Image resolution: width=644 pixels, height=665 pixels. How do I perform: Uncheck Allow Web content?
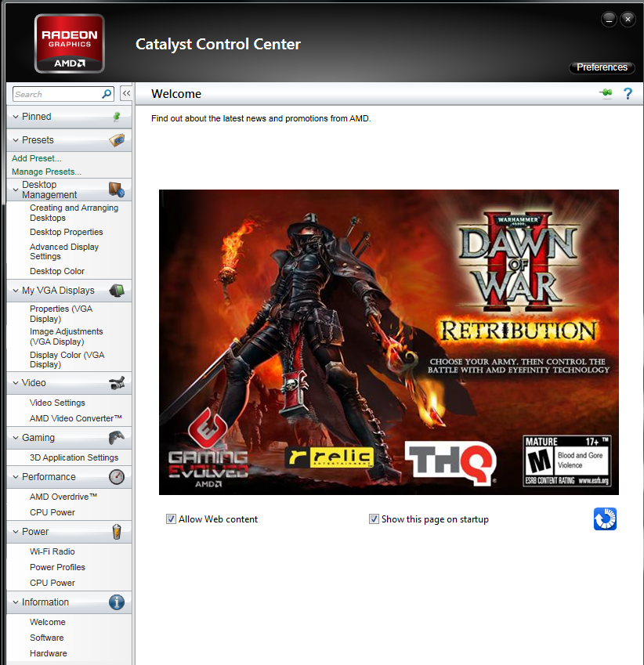point(171,519)
